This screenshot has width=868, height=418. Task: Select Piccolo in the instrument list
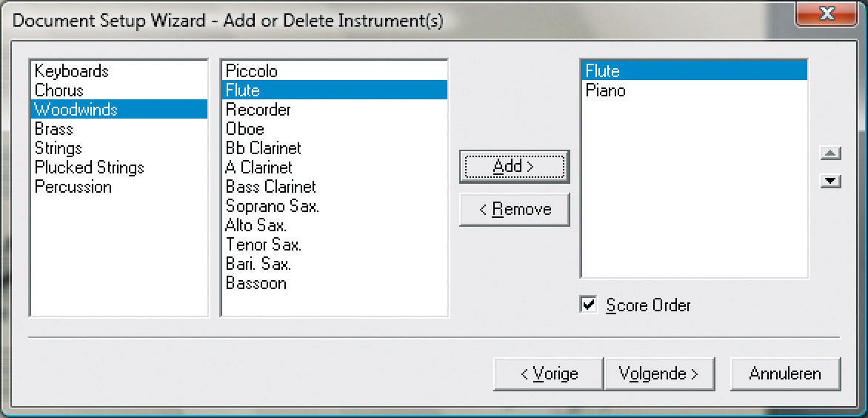click(252, 71)
